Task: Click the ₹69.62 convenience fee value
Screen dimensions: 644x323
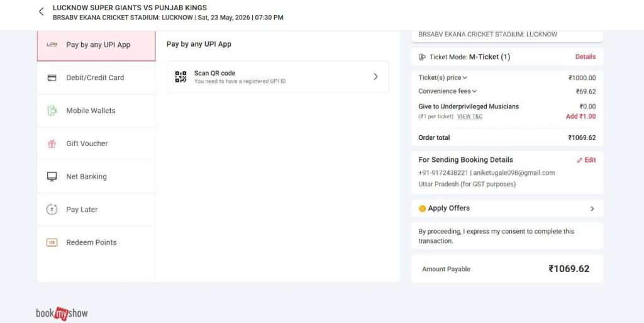Action: point(586,92)
